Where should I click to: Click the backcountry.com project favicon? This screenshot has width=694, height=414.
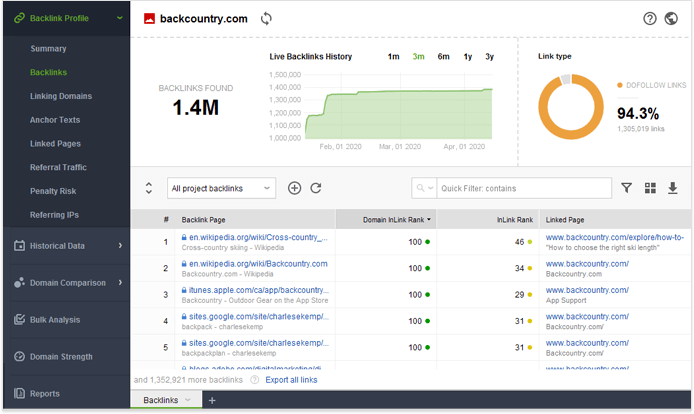[149, 19]
